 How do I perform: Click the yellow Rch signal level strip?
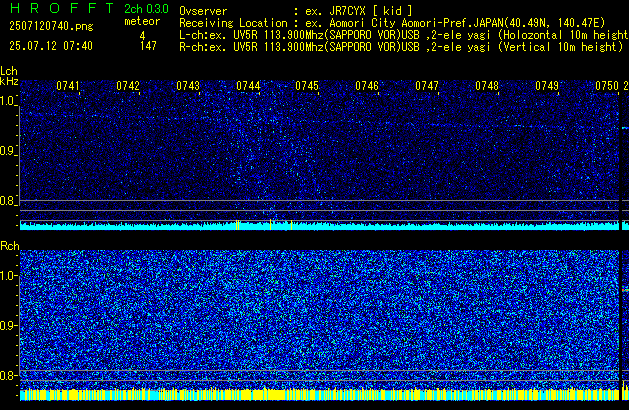[x=319, y=394]
